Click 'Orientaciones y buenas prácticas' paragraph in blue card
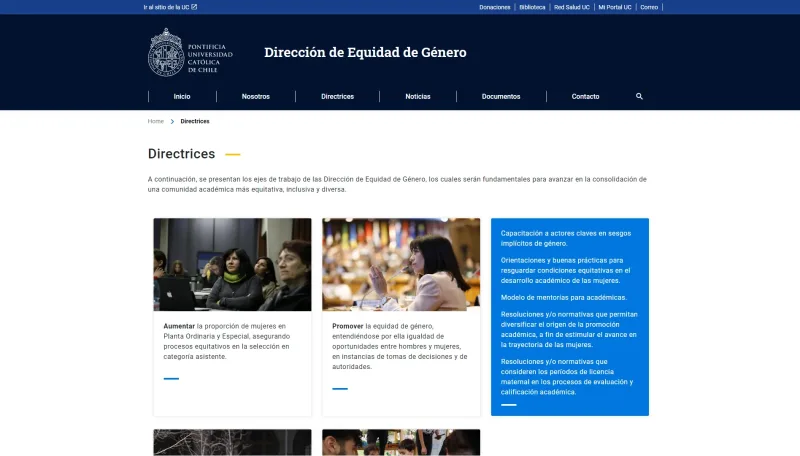The height and width of the screenshot is (456, 800). (565, 270)
